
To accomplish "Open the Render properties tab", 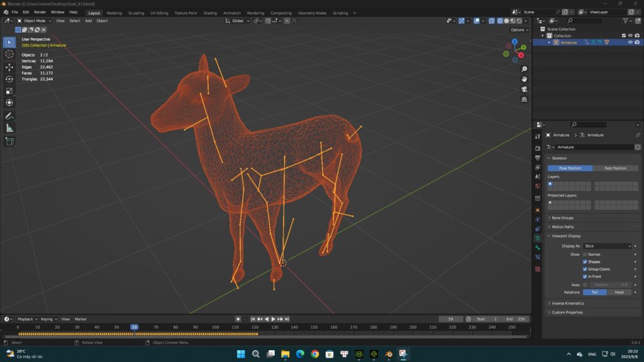I will [538, 148].
